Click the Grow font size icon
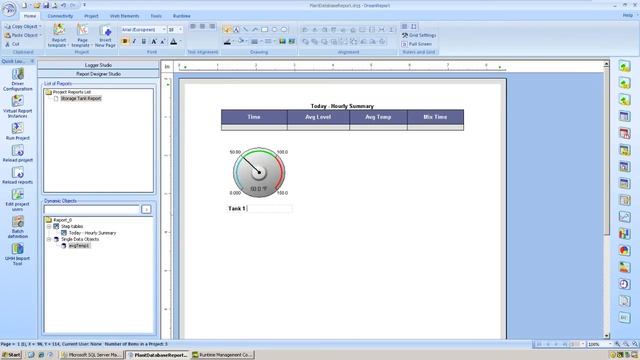640x360 pixels. point(154,41)
